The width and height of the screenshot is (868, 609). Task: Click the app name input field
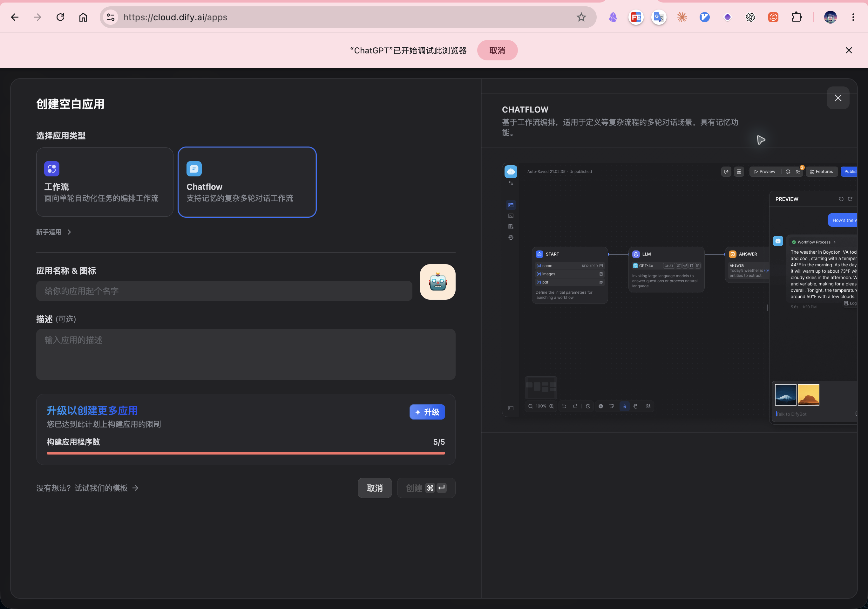[224, 291]
